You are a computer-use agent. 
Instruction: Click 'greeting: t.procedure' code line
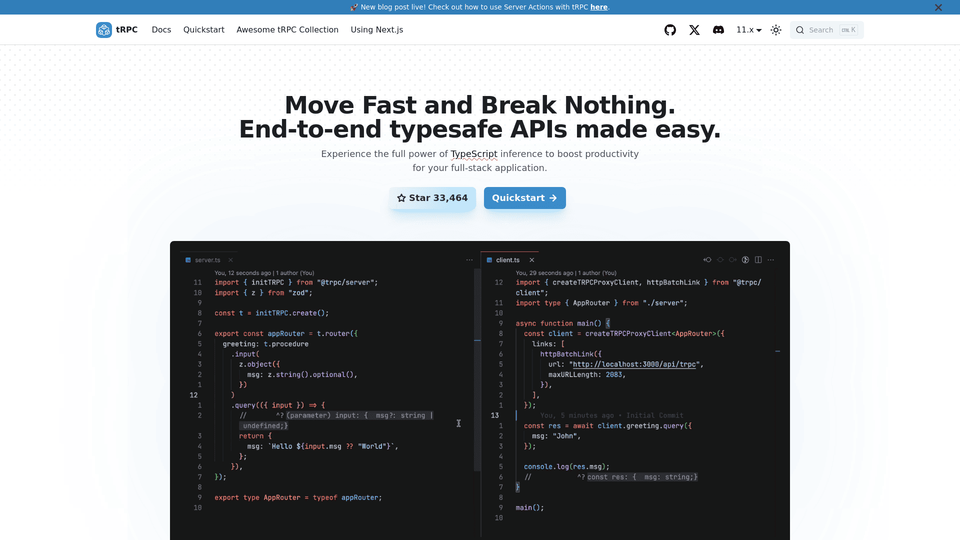[265, 344]
